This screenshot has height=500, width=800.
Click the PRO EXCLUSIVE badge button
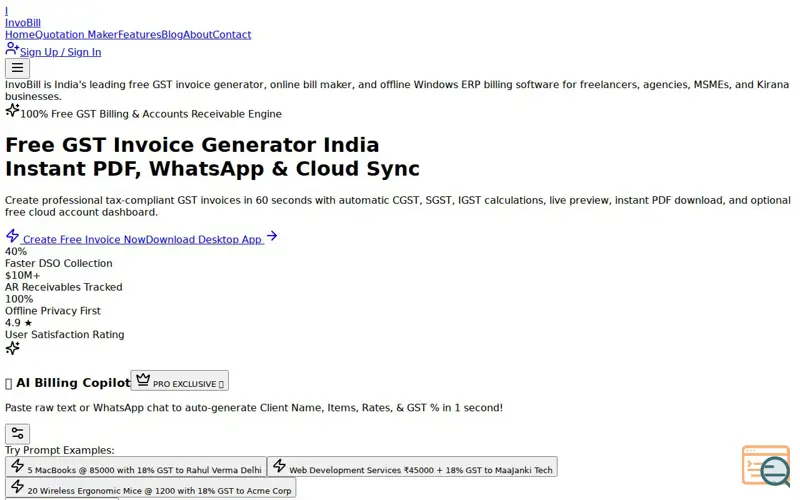[180, 381]
